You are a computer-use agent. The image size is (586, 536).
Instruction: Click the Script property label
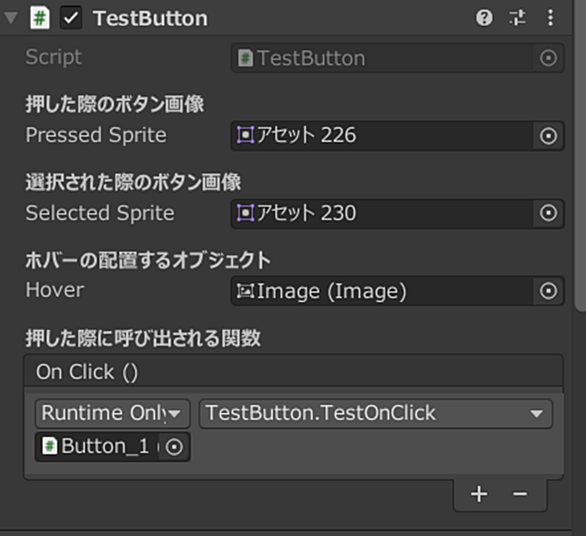[54, 57]
